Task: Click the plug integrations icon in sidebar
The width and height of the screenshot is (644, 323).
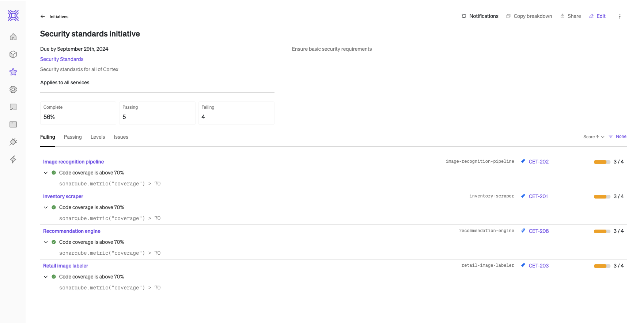Action: (13, 142)
